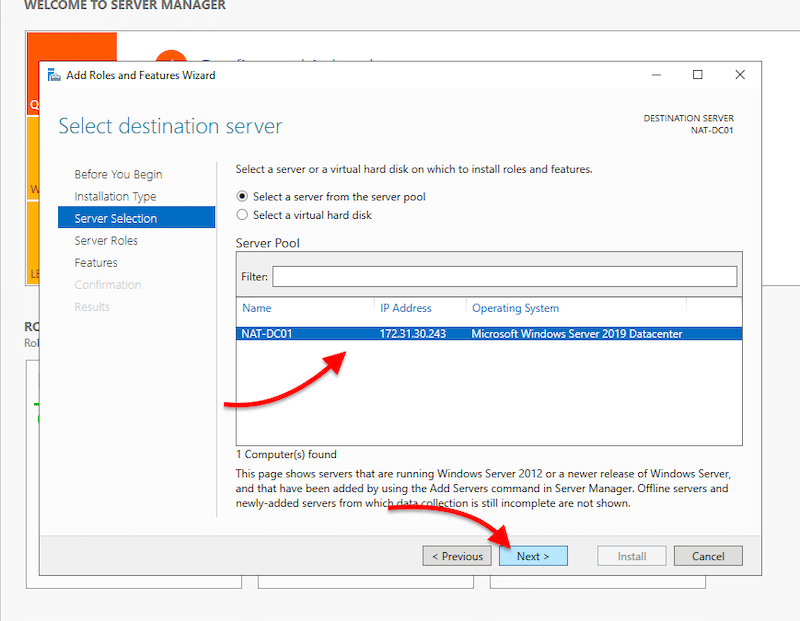Sort server pool by Name column

(257, 308)
